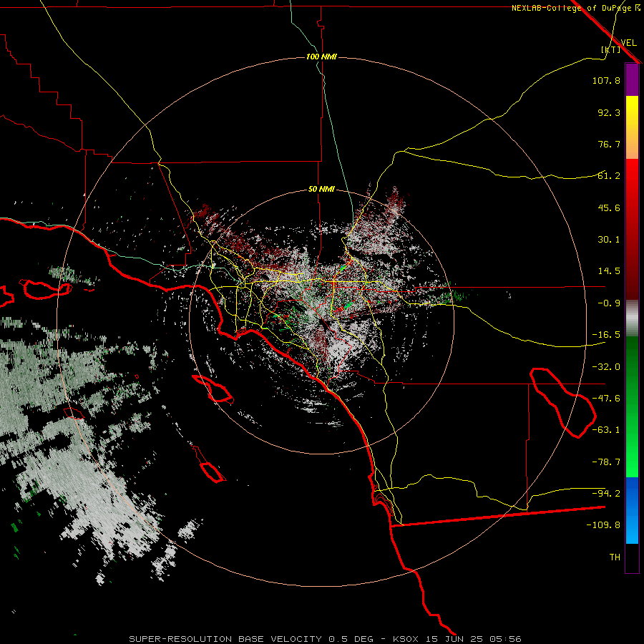Click the -47.6 velocity scale label

pos(606,399)
